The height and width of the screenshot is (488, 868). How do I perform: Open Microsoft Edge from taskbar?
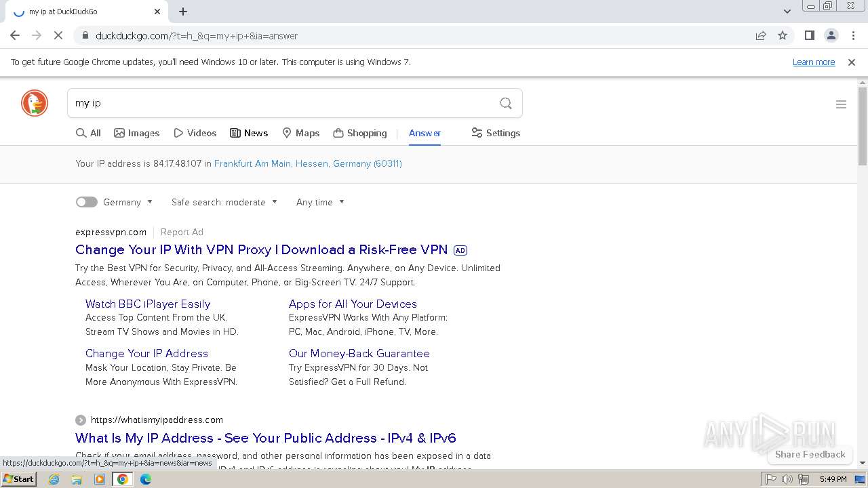click(145, 479)
